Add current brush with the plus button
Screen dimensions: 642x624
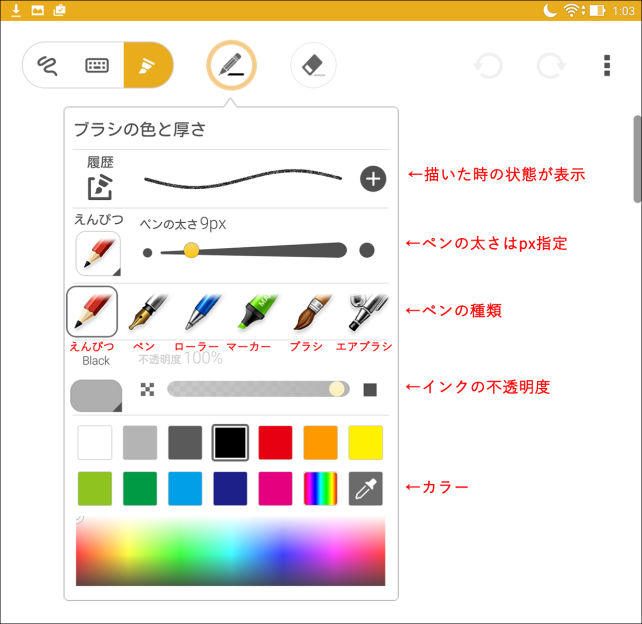373,179
